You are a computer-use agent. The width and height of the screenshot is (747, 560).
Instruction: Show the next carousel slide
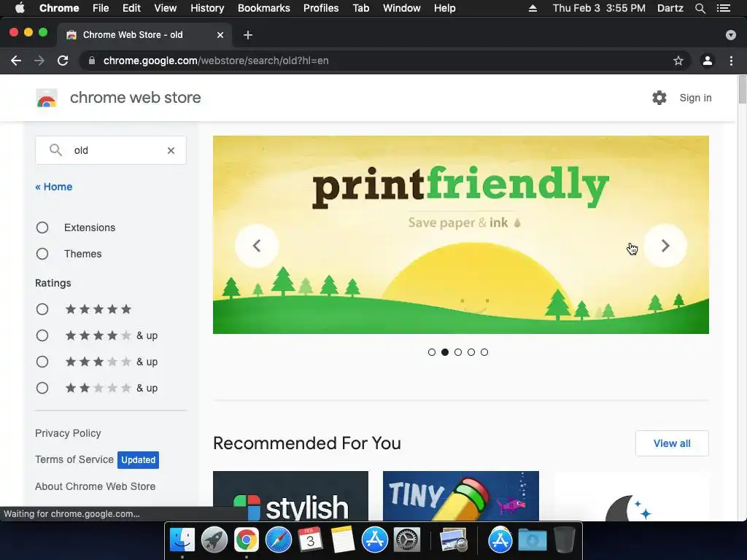(x=665, y=246)
